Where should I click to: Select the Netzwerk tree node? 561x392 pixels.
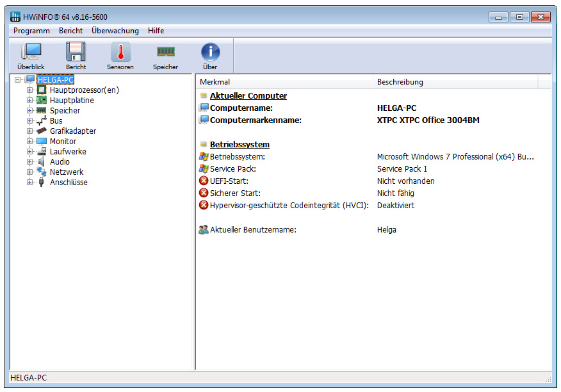click(x=66, y=172)
